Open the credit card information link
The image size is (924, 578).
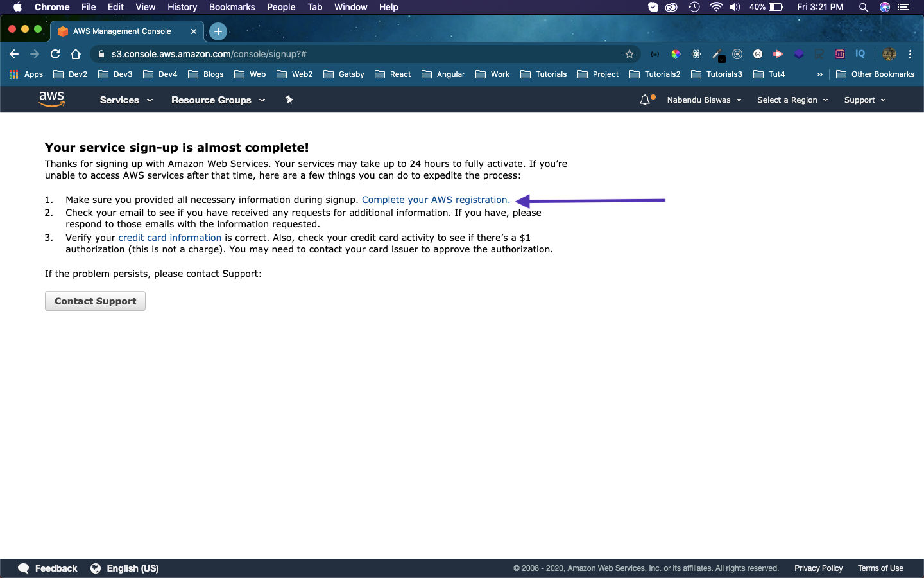tap(170, 238)
